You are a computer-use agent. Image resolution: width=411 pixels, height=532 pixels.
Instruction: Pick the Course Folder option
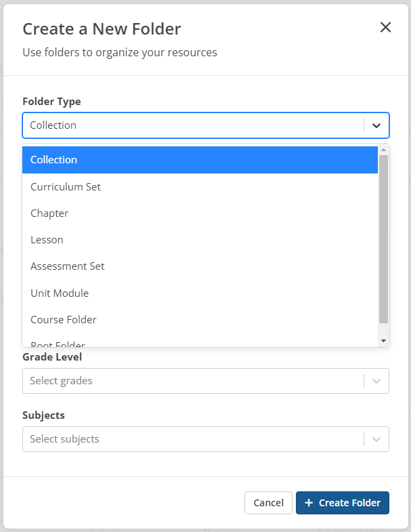[200, 319]
